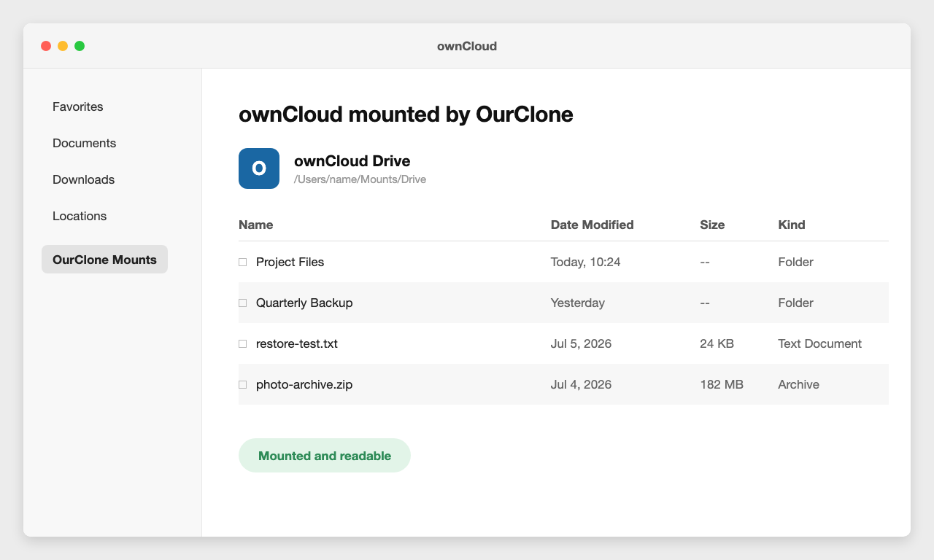Select the Project Files folder name
The height and width of the screenshot is (560, 934).
click(x=290, y=262)
